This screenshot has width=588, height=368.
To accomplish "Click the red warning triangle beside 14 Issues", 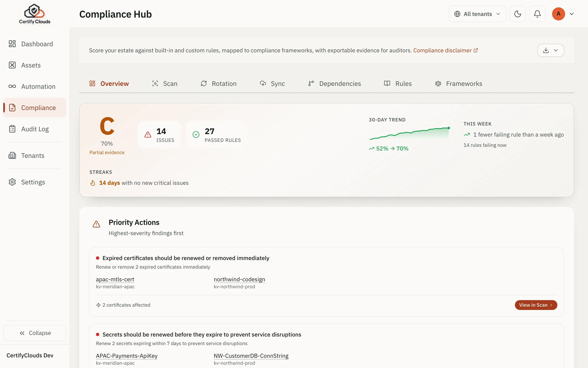I will pos(148,135).
